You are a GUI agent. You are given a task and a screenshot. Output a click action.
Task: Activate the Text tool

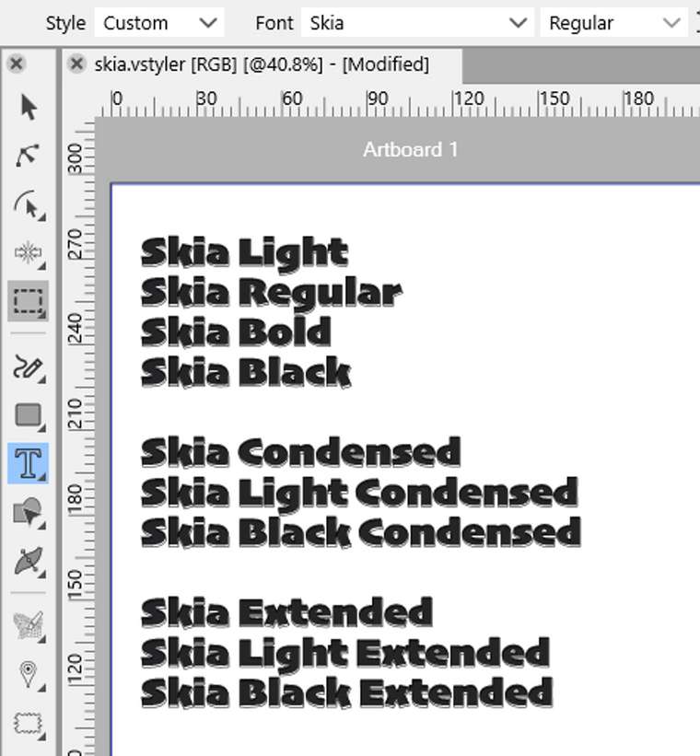[29, 463]
